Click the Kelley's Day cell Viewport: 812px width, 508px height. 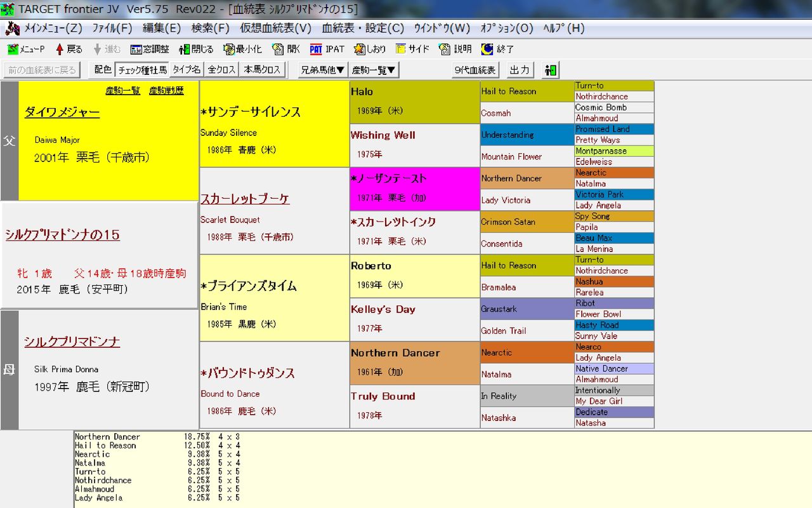click(415, 319)
